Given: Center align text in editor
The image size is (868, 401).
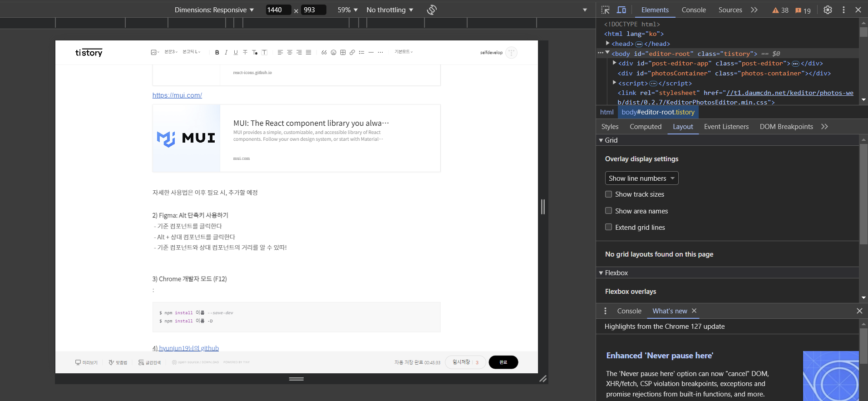Looking at the screenshot, I should 290,52.
